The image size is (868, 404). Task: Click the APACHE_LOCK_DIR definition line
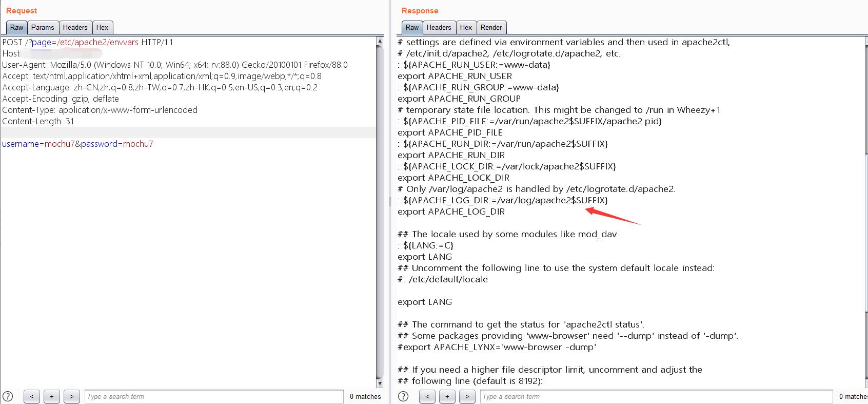507,166
